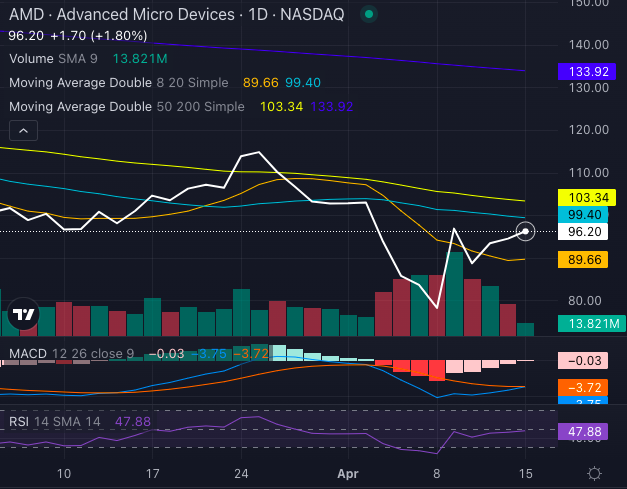Click the -3.72 MACD signal label

[583, 387]
